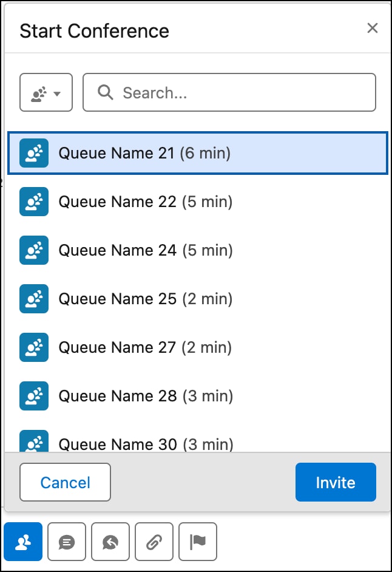The height and width of the screenshot is (572, 392).
Task: Select the conference participants icon in bottom toolbar
Action: [x=22, y=541]
